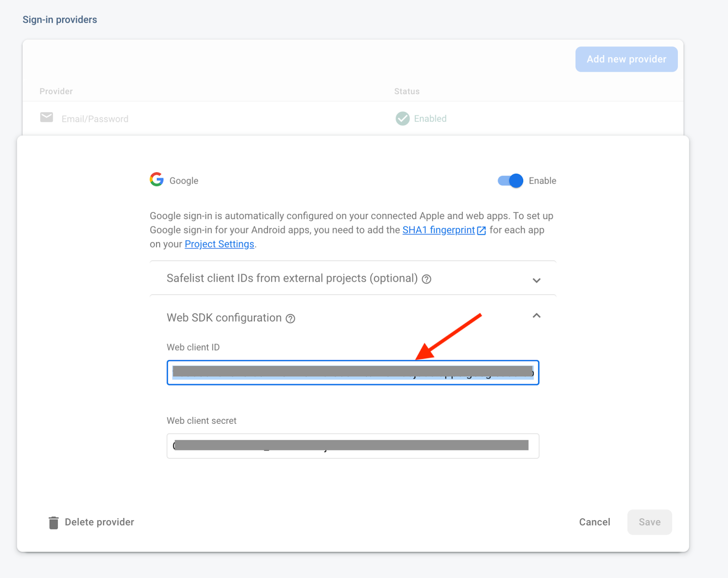
Task: Click the Web SDK configuration section title
Action: tap(224, 318)
